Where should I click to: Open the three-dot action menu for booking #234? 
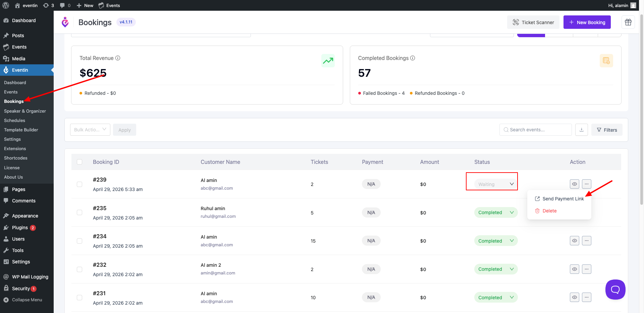pos(587,241)
